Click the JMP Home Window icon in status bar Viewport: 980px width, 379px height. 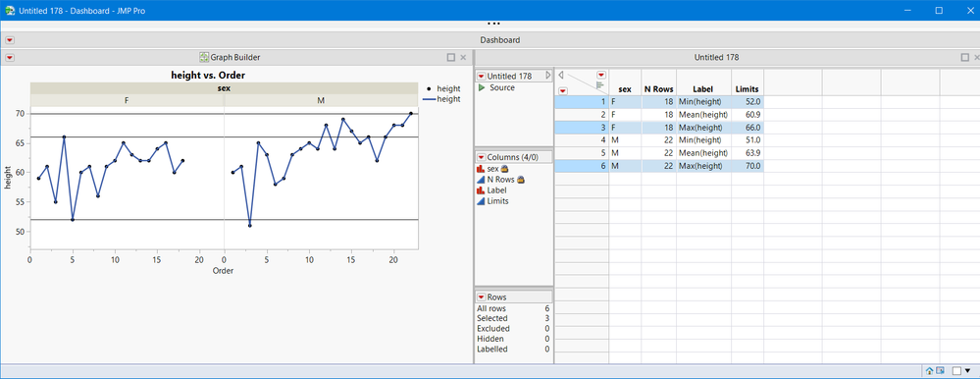pos(929,371)
